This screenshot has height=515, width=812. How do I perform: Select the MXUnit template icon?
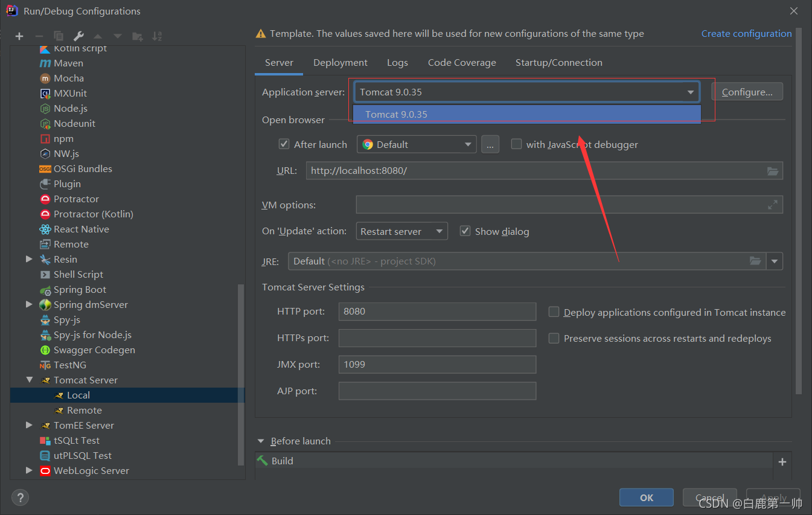click(45, 94)
